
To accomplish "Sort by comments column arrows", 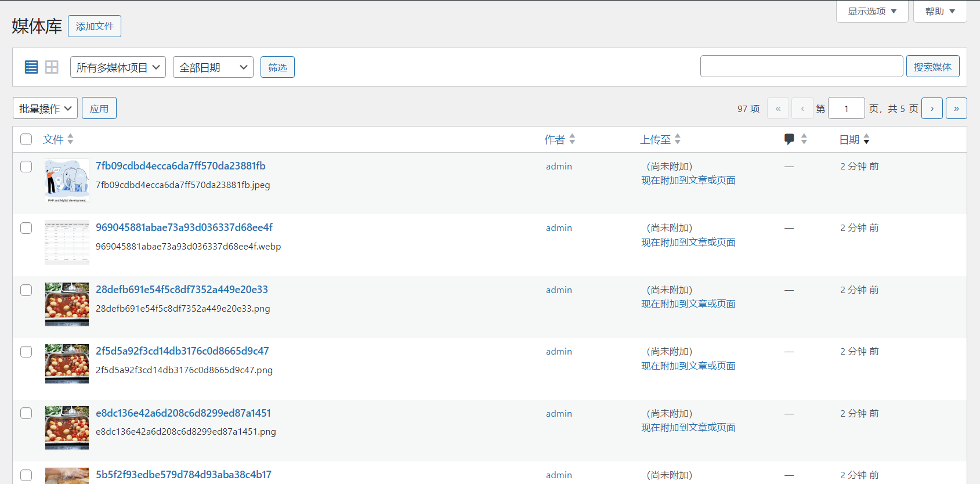I will tap(804, 139).
